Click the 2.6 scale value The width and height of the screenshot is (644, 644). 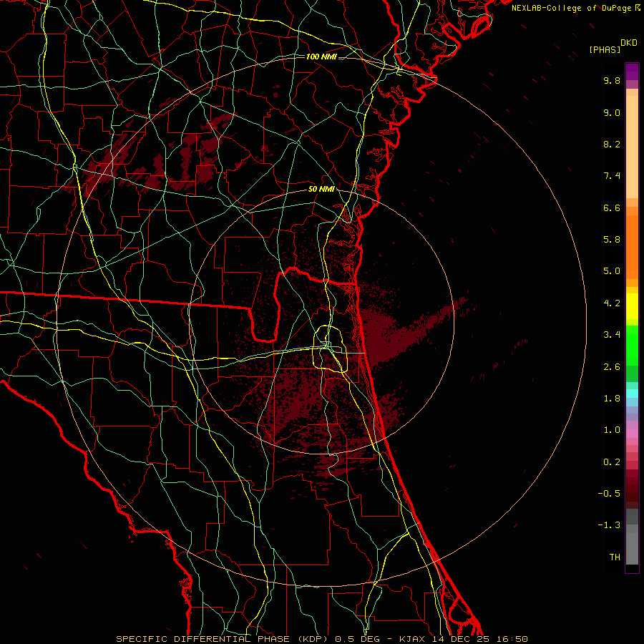[612, 367]
